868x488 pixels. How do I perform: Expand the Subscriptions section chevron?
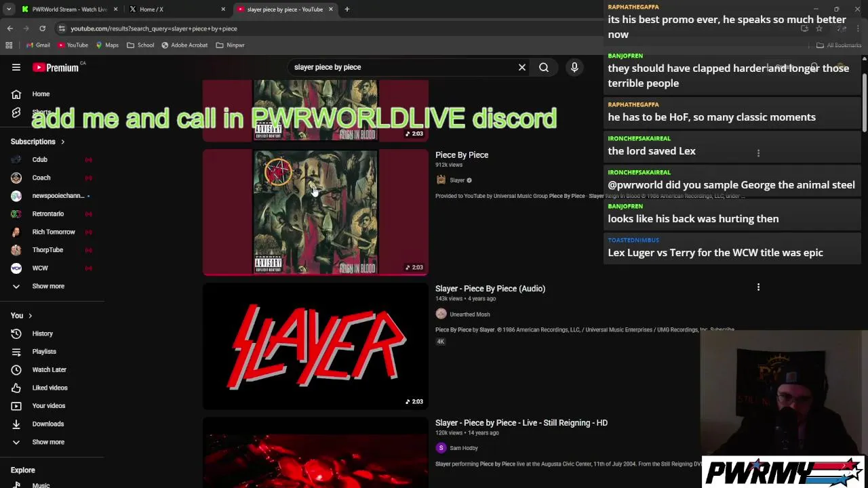click(x=62, y=142)
